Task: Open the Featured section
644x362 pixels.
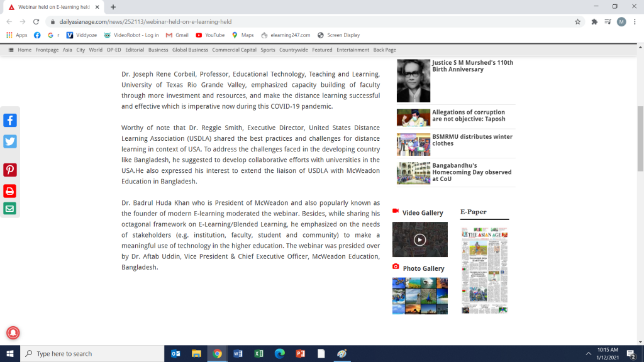Action: [x=322, y=50]
